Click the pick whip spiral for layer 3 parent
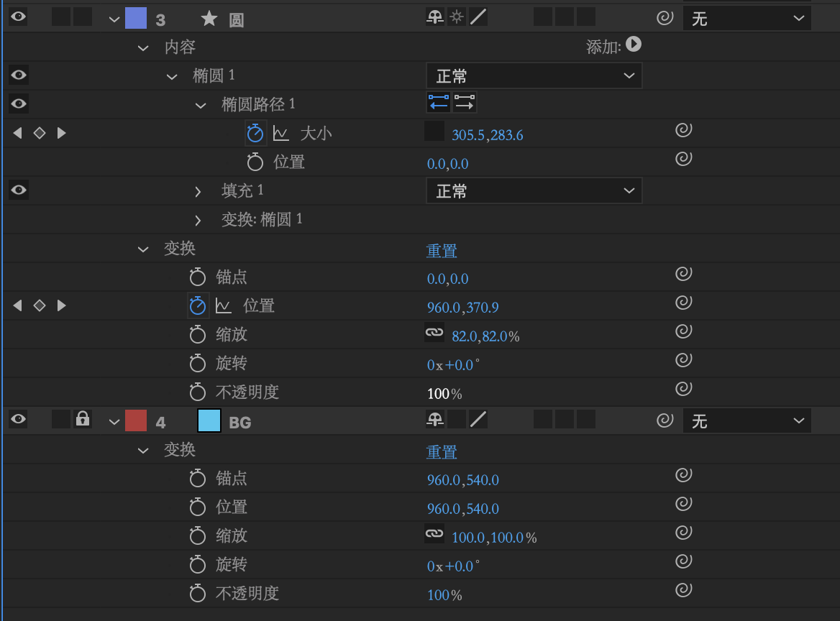This screenshot has height=621, width=840. point(665,18)
